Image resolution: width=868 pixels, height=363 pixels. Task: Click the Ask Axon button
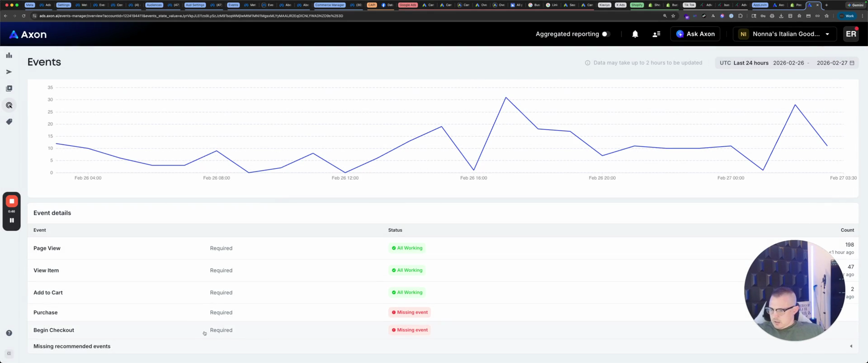coord(695,34)
